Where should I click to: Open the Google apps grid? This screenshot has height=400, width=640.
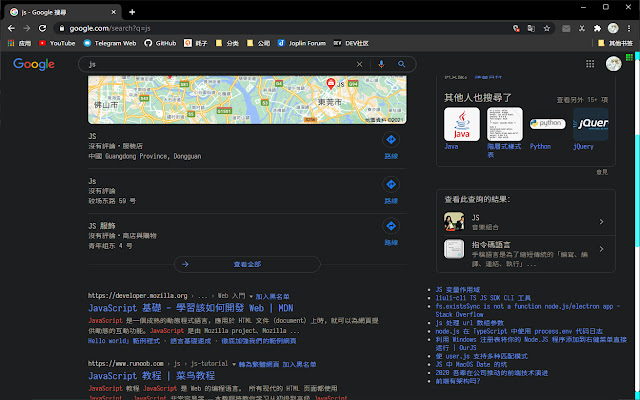pyautogui.click(x=588, y=65)
